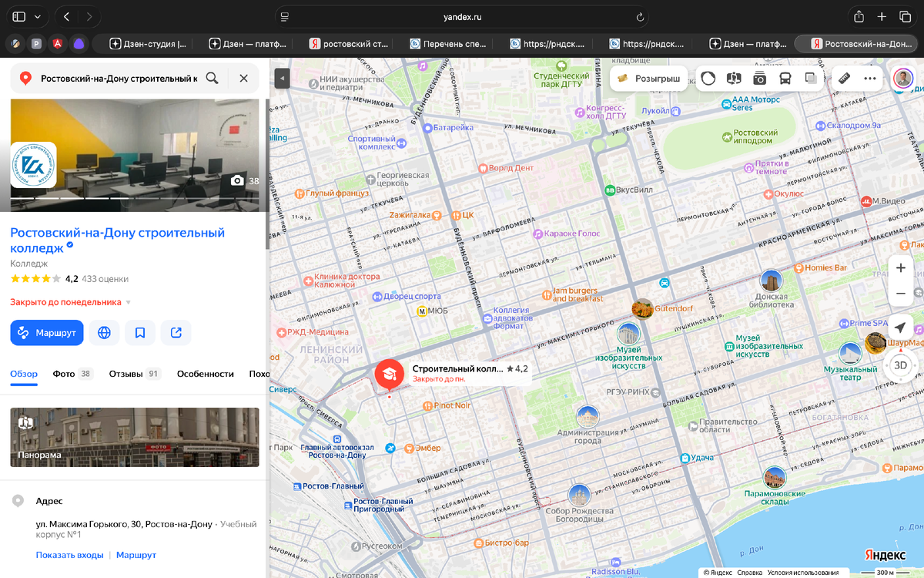Open Справка link at map bottom

pos(749,573)
